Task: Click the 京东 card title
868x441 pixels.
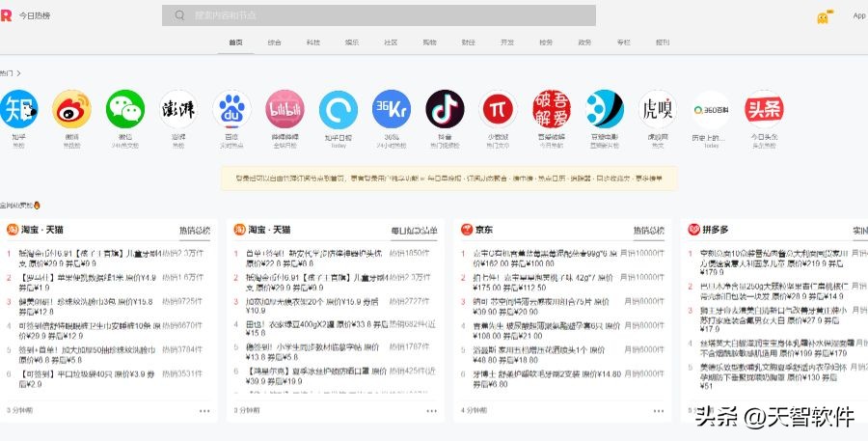Action: (483, 230)
